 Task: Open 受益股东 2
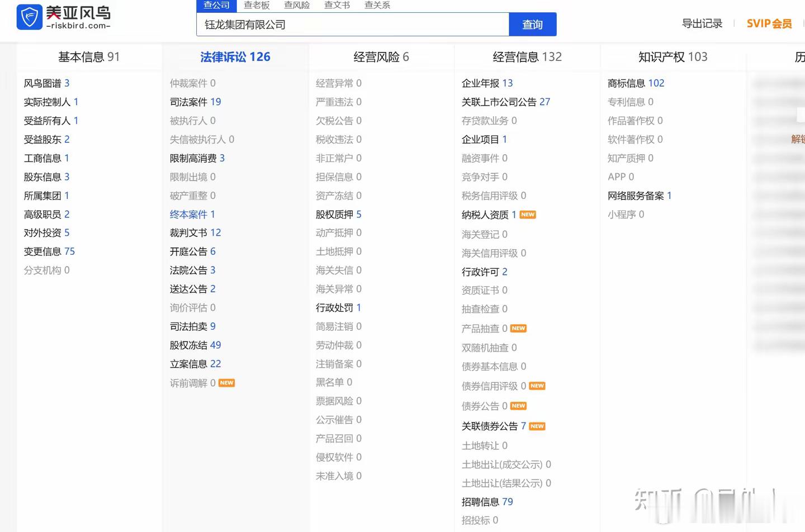tap(47, 140)
